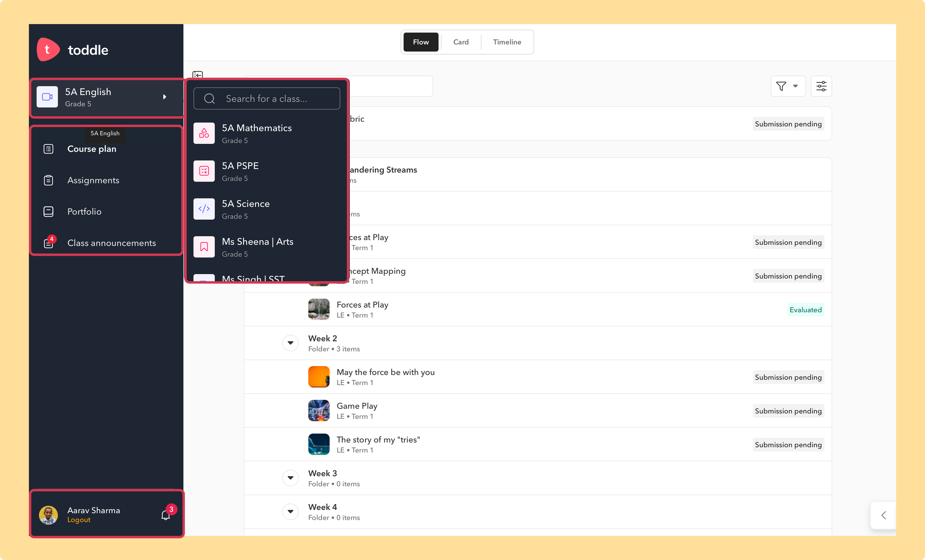Click the 5A English class video icon

(x=47, y=97)
